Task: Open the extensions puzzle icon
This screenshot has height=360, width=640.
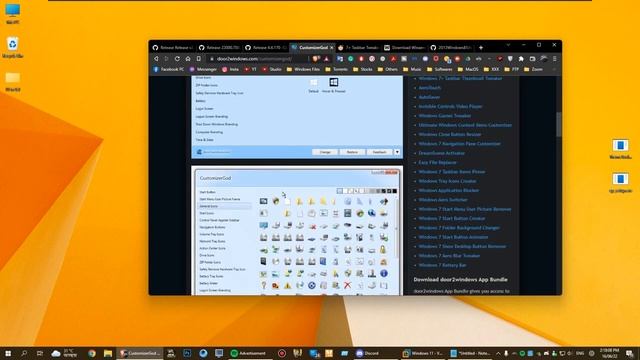Action: click(x=521, y=59)
